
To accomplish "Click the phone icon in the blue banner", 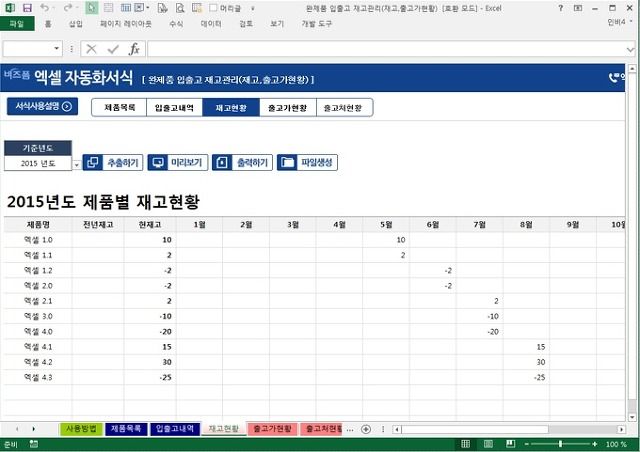I will tap(613, 78).
